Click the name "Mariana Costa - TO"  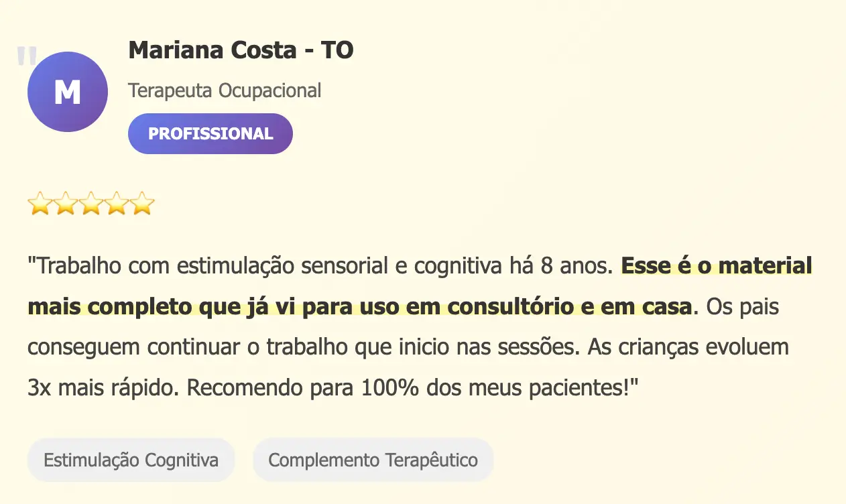(x=241, y=50)
